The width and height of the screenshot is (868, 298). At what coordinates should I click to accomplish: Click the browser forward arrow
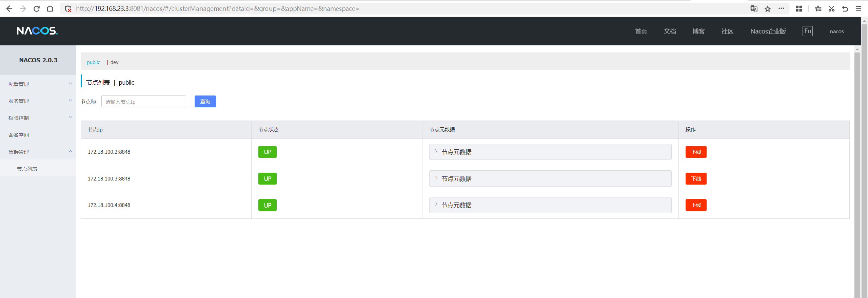[23, 9]
